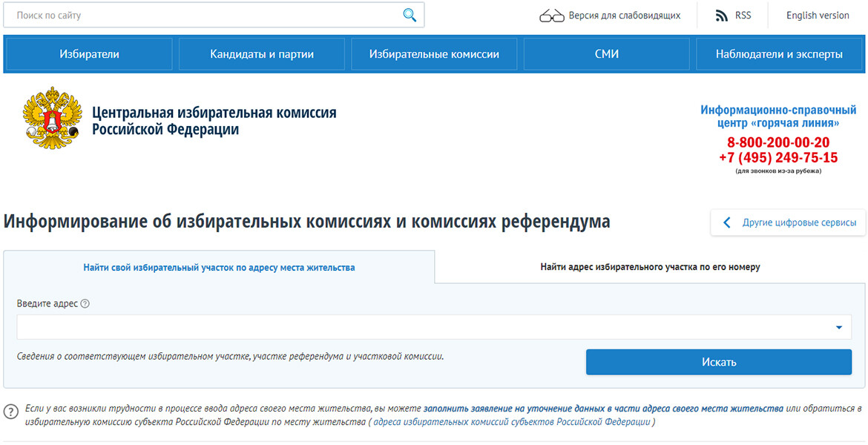The image size is (868, 445).
Task: Expand the address dropdown arrow
Action: pyautogui.click(x=839, y=327)
